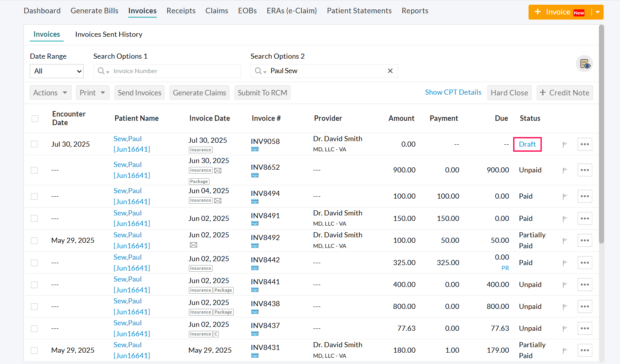Image resolution: width=620 pixels, height=364 pixels.
Task: Open the three-dot menu for invoice INV8431
Action: [x=584, y=350]
